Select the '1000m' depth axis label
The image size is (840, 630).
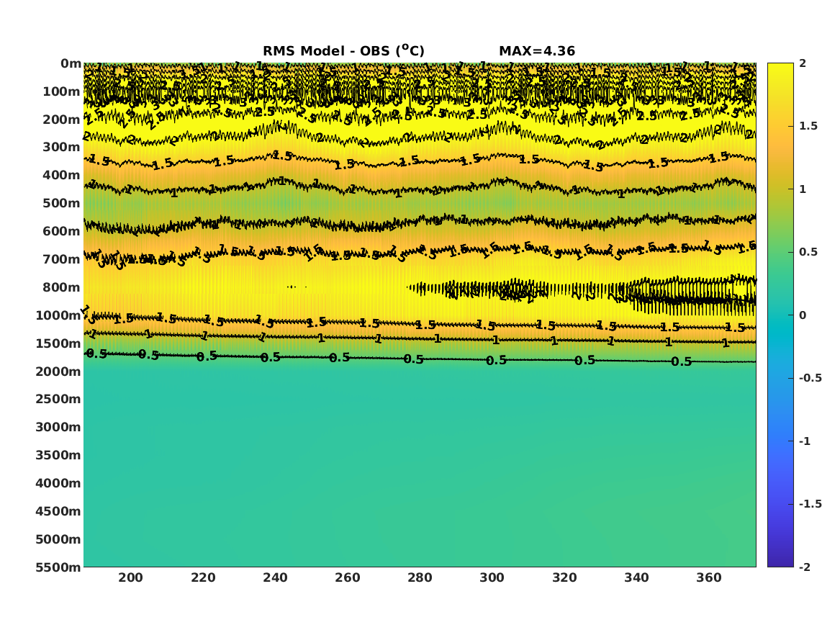(x=58, y=315)
